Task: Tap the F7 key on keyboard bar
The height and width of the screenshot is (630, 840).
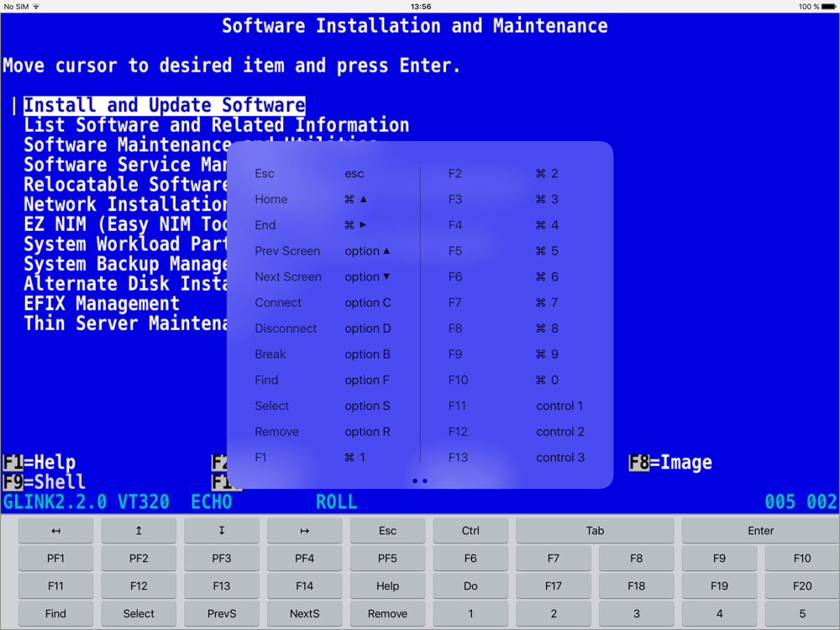Action: 554,559
